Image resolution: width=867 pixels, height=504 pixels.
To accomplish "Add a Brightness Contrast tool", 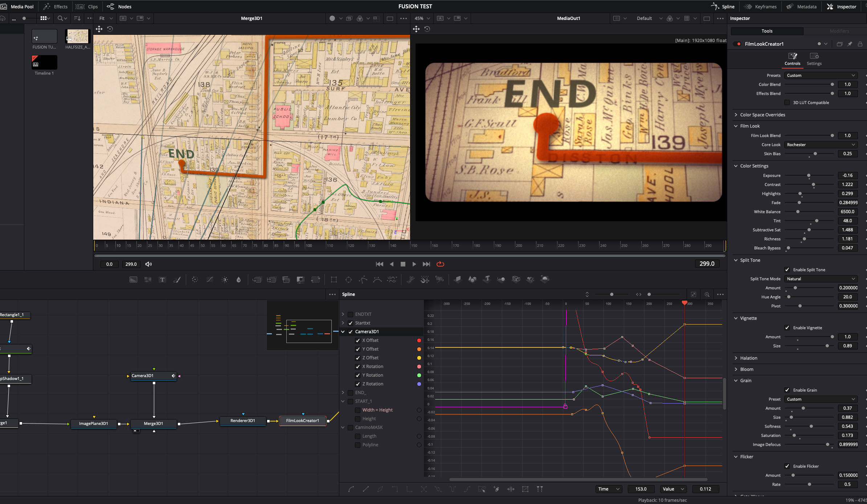I will coord(225,280).
